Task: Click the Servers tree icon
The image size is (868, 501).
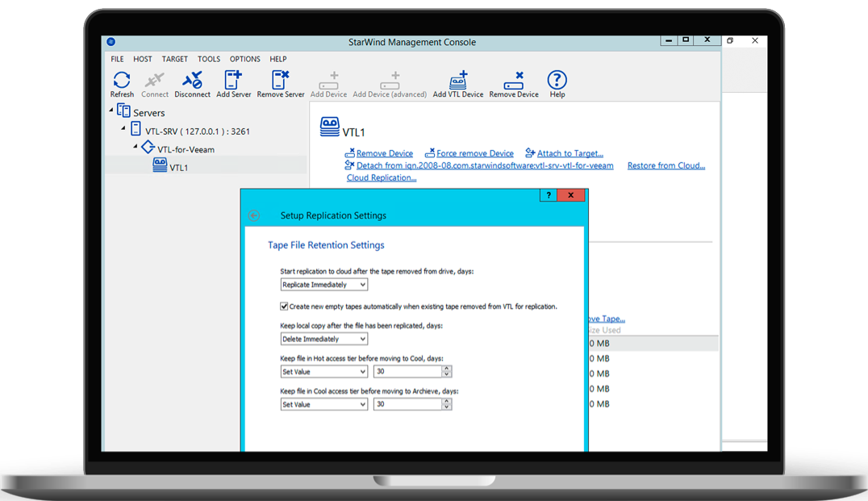Action: click(x=123, y=111)
